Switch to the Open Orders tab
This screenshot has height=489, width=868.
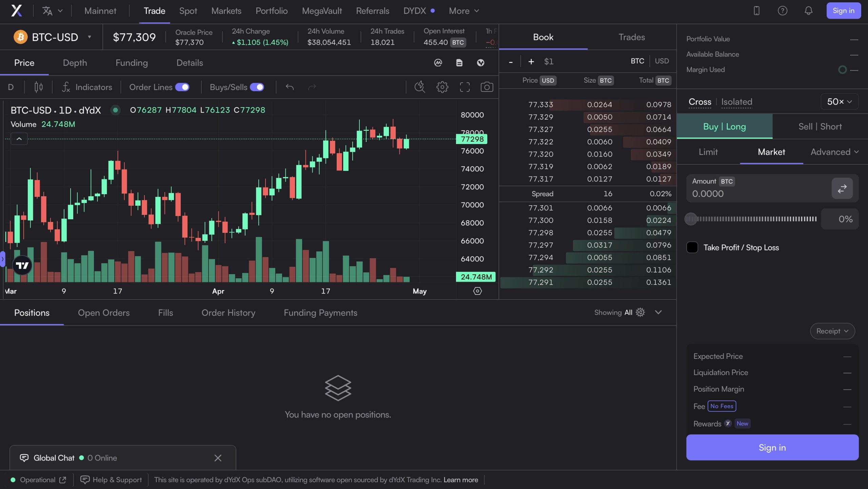(x=104, y=313)
